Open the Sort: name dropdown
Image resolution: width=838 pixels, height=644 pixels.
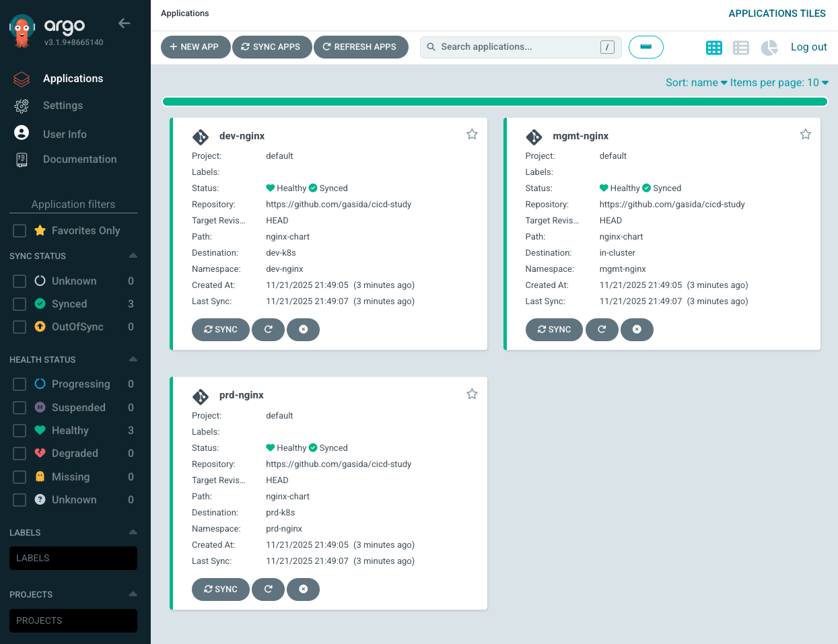click(696, 83)
